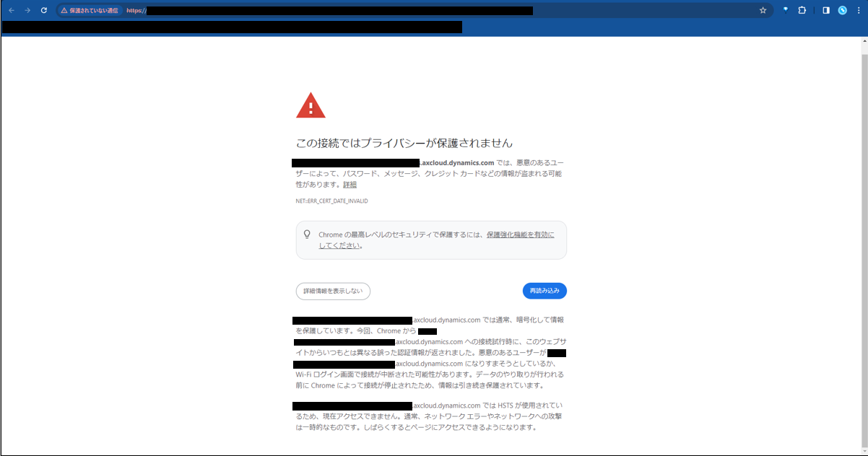This screenshot has width=868, height=456.
Task: Click the scrollbar up arrow
Action: tap(864, 41)
